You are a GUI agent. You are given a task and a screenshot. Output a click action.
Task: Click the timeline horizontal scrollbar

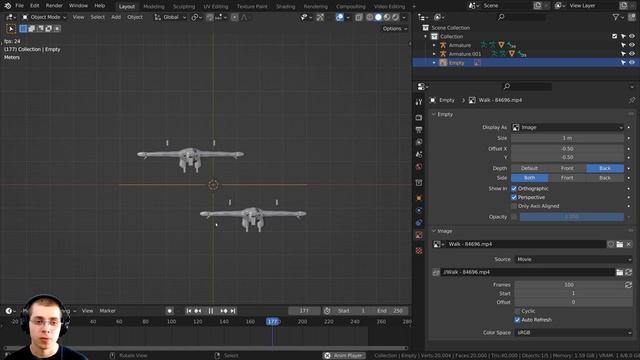click(206, 348)
